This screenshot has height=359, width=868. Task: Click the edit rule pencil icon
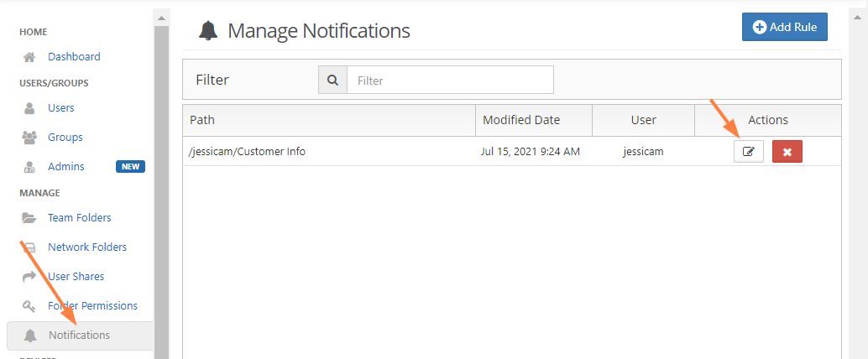tap(748, 152)
